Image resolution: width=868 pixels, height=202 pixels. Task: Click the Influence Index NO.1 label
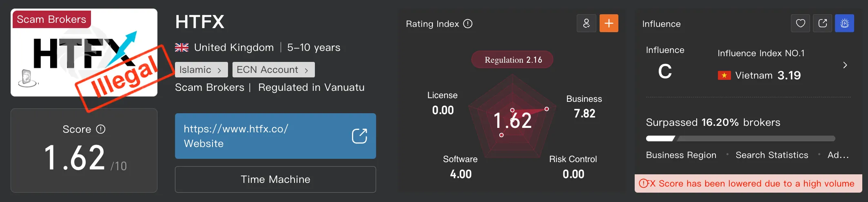point(761,53)
